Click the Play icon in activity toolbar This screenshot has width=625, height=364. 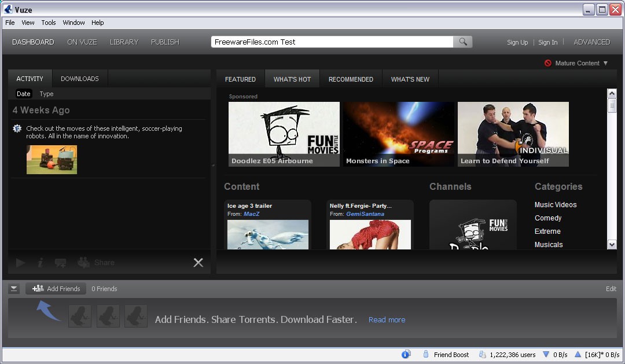click(x=21, y=263)
